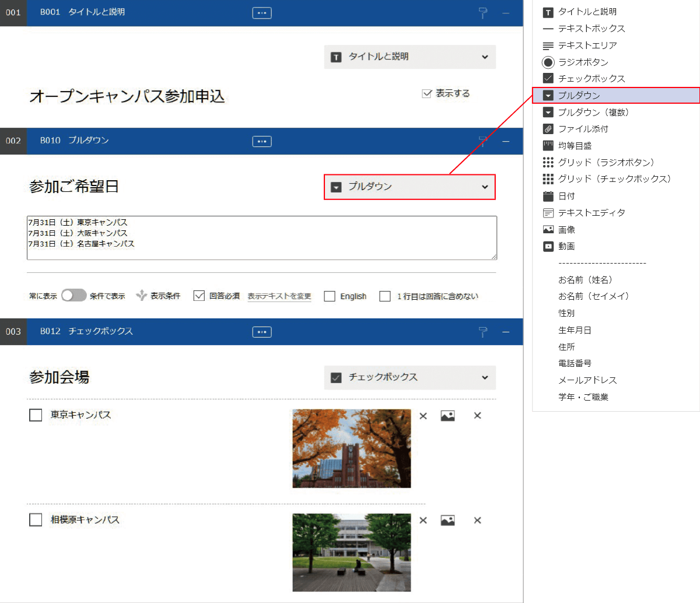Select highlighted プルダウン in the type list

(x=616, y=96)
